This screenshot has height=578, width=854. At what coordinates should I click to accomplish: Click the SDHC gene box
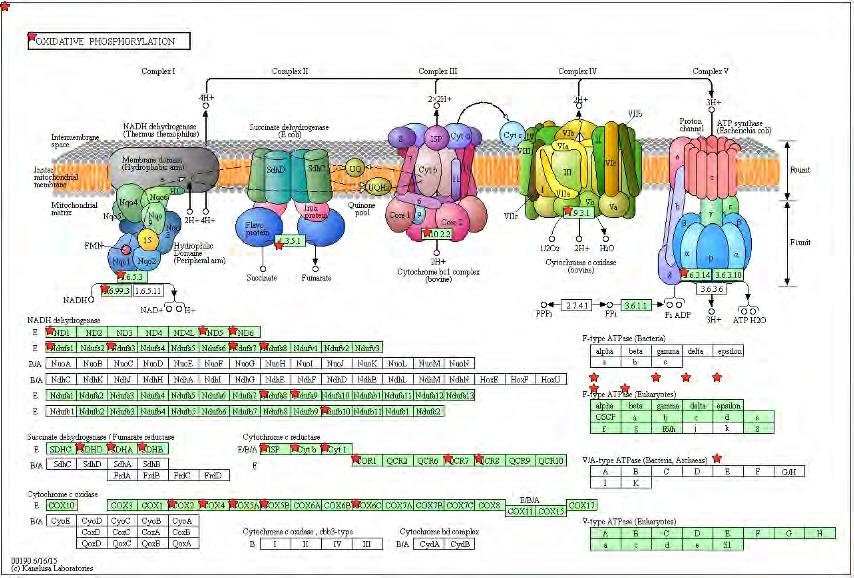[61, 449]
